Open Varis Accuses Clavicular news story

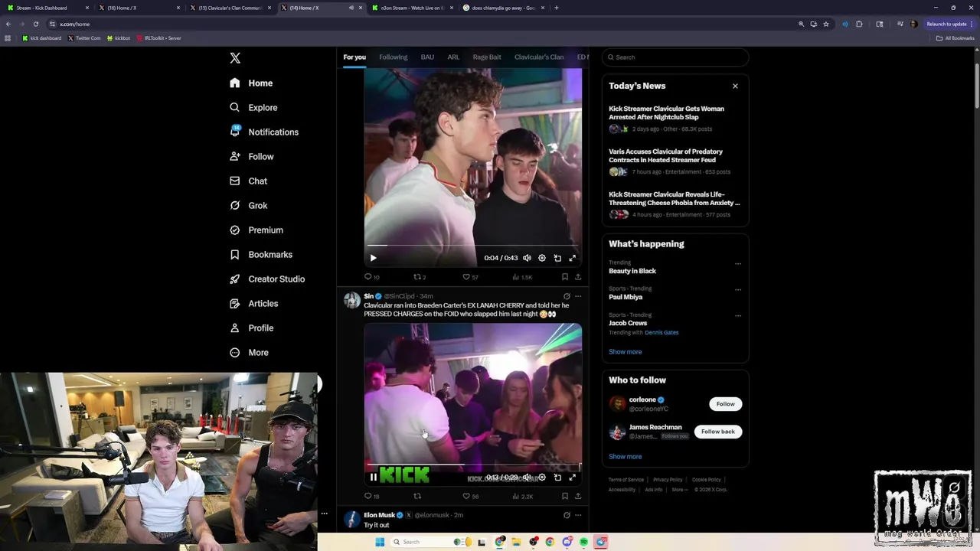[675, 162]
